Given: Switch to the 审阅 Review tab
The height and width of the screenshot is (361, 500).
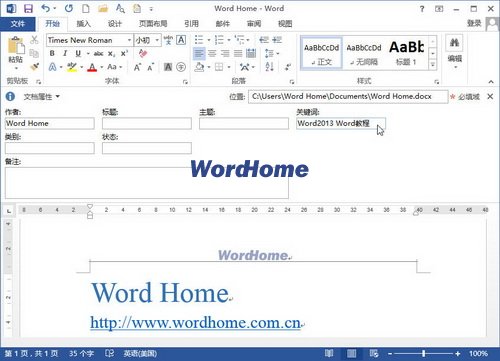Looking at the screenshot, I should click(x=254, y=24).
